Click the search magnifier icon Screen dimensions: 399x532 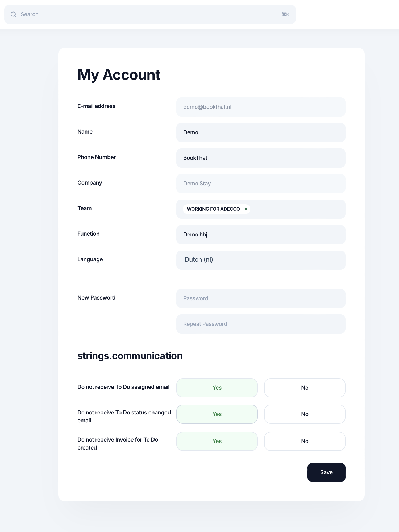13,14
